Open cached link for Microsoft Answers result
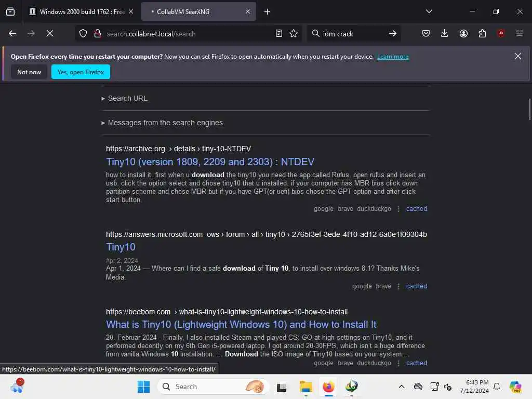 pyautogui.click(x=416, y=286)
